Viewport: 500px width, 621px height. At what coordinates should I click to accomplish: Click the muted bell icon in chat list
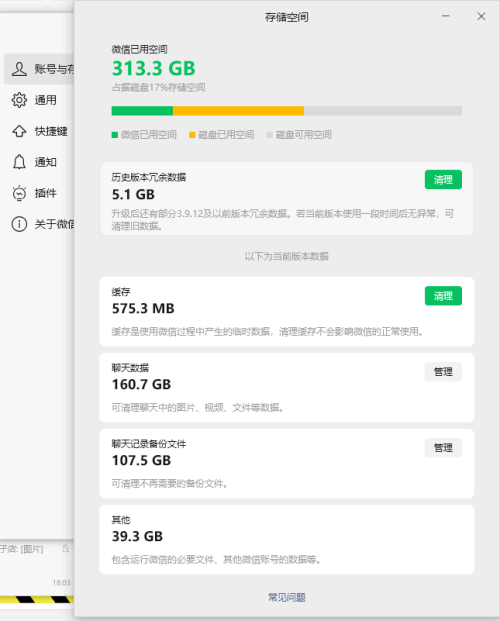(65, 549)
